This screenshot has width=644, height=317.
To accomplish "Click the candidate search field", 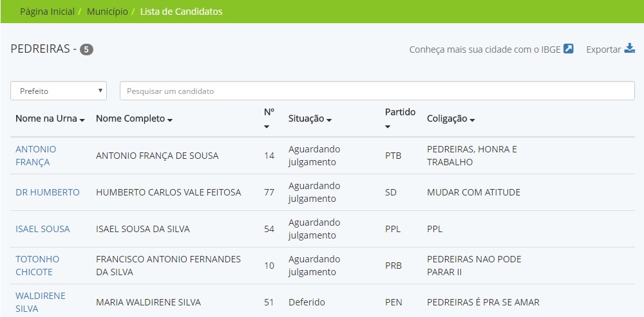I will pos(377,91).
